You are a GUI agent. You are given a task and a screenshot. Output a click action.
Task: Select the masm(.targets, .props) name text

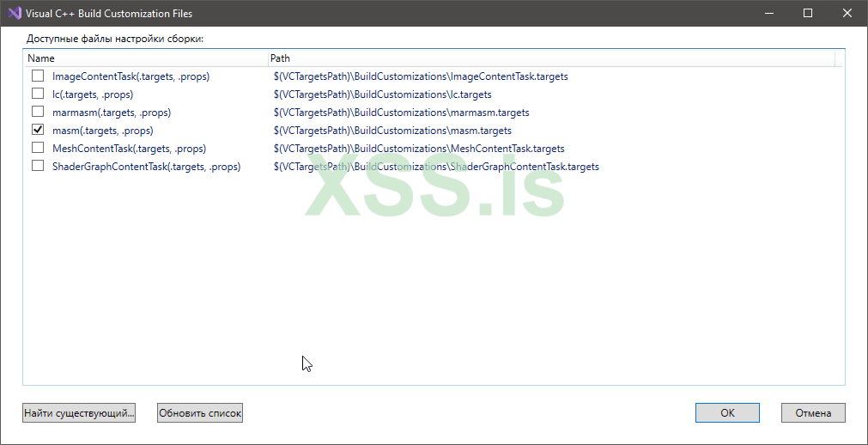click(x=102, y=131)
